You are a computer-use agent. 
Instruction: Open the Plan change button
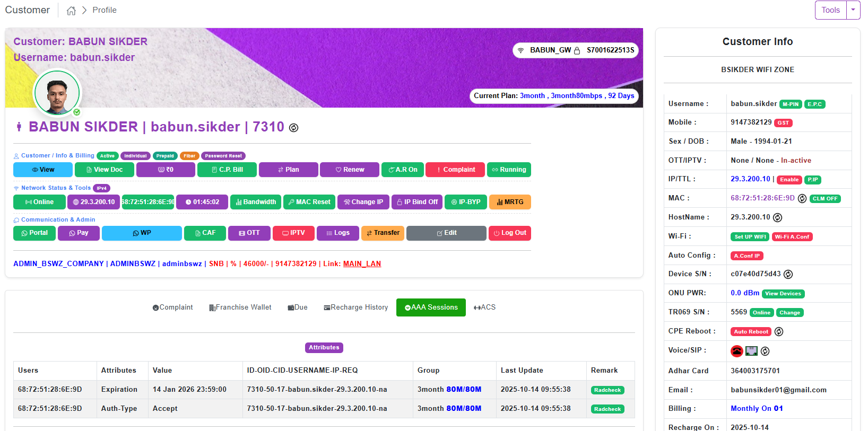click(x=288, y=170)
